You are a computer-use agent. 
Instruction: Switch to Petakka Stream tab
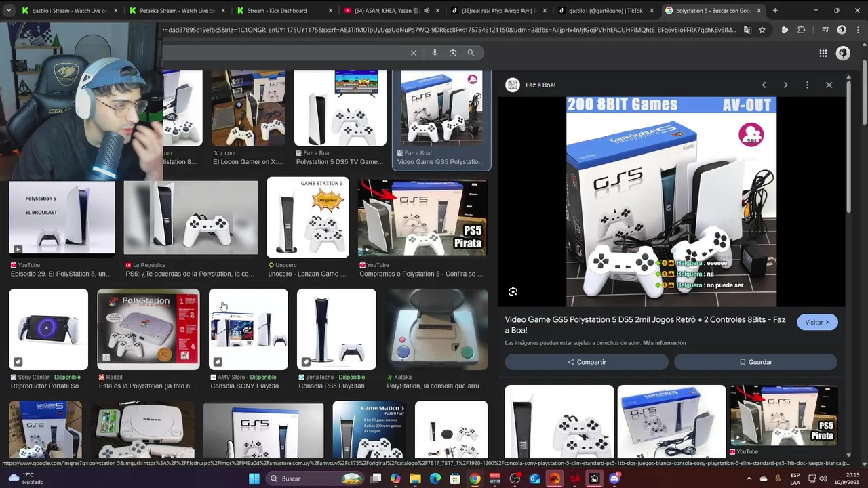[x=177, y=11]
